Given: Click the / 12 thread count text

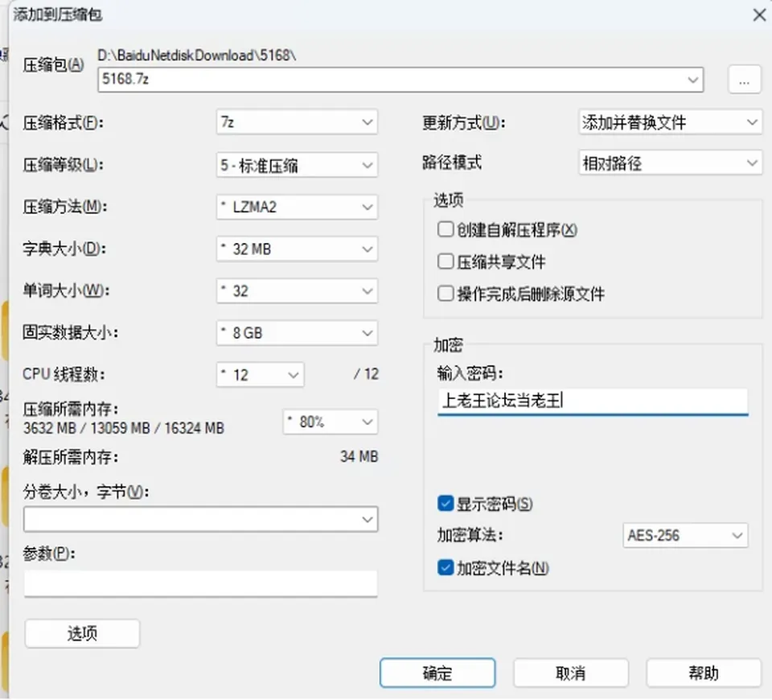Looking at the screenshot, I should [x=367, y=374].
